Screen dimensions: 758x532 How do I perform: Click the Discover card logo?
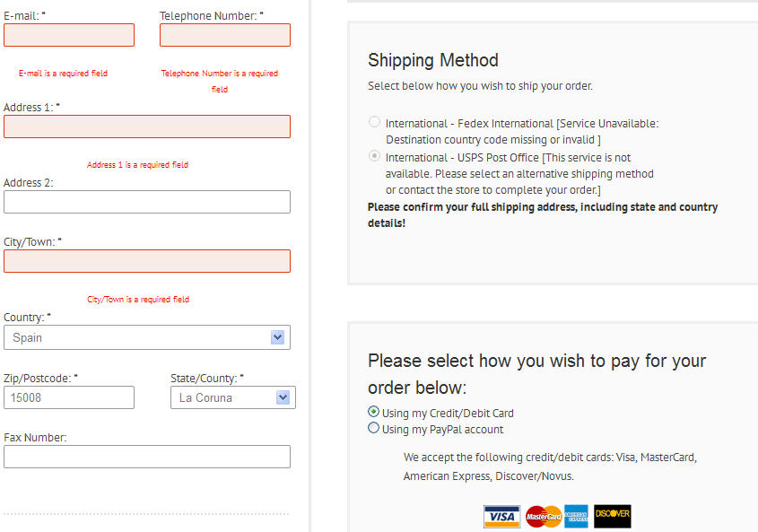pyautogui.click(x=613, y=516)
